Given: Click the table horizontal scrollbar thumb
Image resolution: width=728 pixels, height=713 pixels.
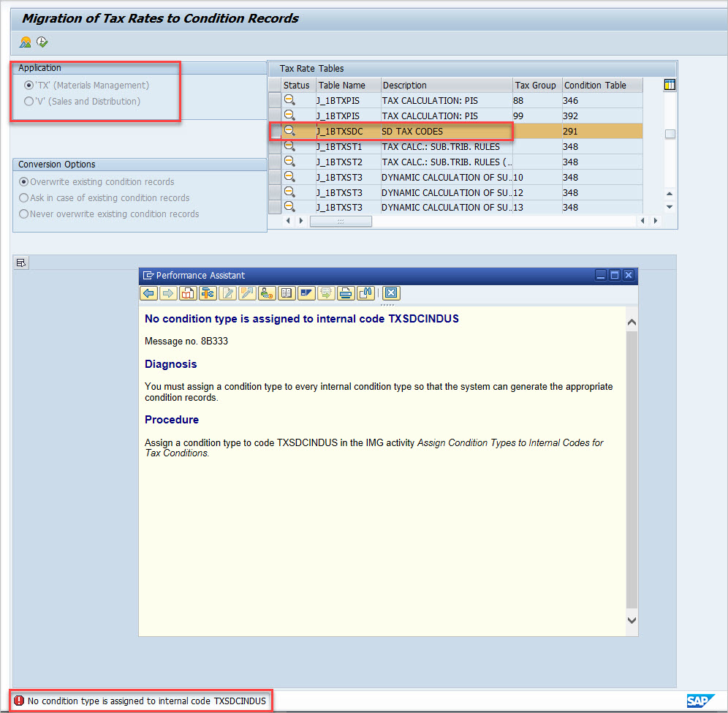Looking at the screenshot, I should tap(341, 221).
